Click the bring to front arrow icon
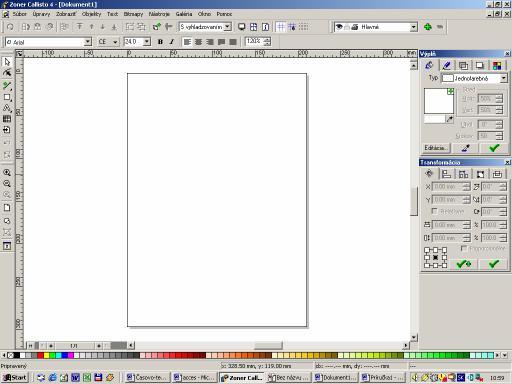512x384 pixels. pyautogui.click(x=80, y=27)
